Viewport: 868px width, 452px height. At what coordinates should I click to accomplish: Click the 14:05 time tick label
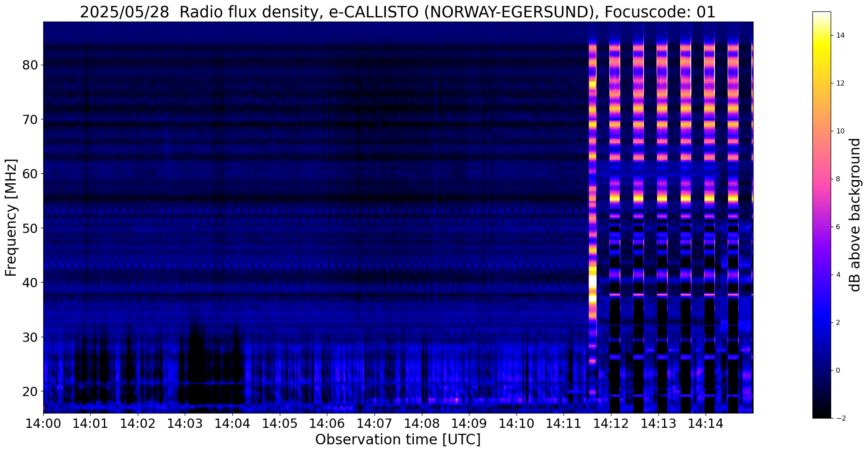click(280, 423)
